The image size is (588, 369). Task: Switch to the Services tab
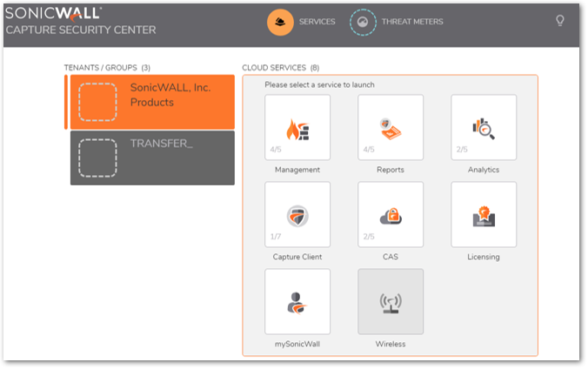[317, 22]
